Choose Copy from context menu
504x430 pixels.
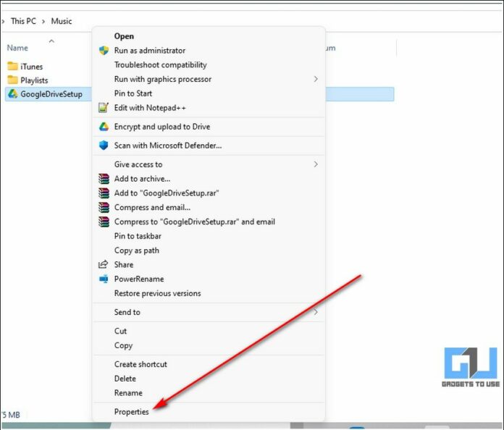click(x=123, y=345)
